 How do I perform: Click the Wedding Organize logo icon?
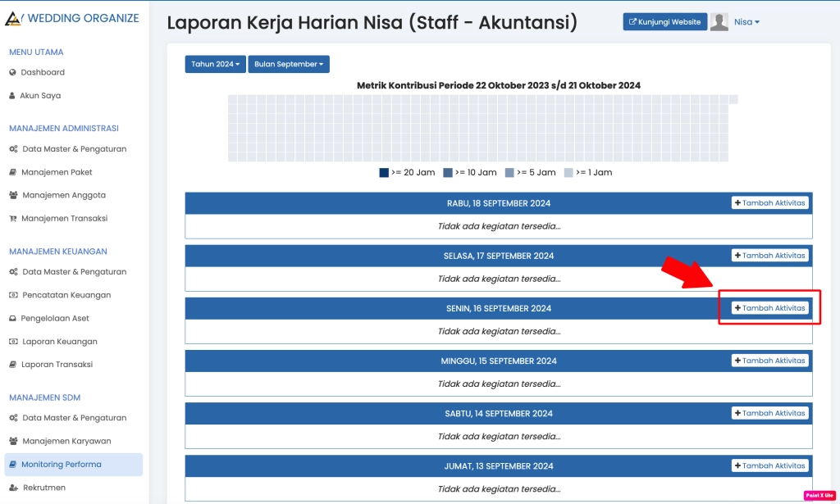click(x=13, y=18)
